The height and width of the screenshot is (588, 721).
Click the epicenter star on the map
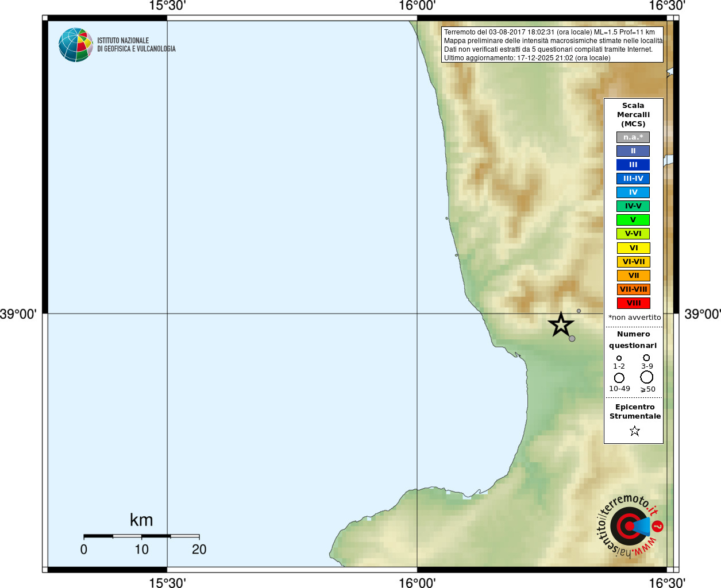[561, 325]
